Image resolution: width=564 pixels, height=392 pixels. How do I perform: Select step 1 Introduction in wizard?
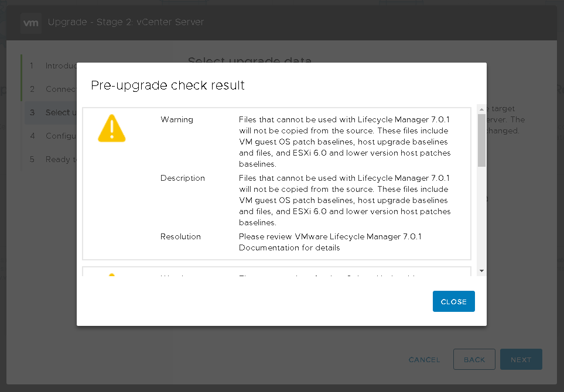coord(53,66)
